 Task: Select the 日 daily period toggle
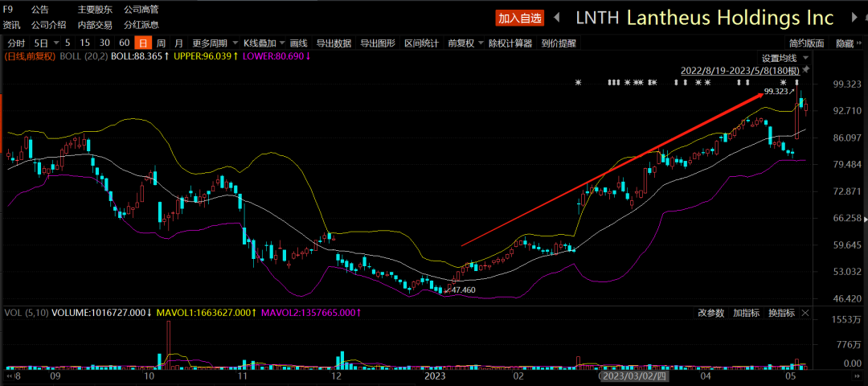pyautogui.click(x=142, y=43)
